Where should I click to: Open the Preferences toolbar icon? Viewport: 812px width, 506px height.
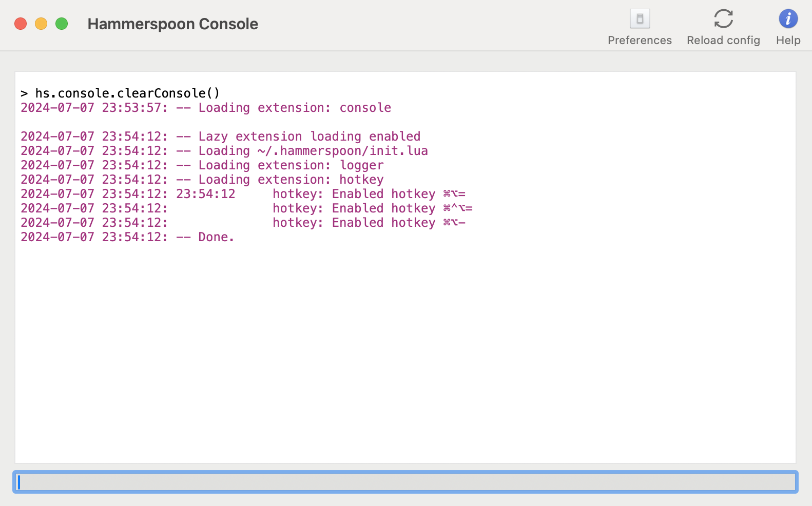640,19
